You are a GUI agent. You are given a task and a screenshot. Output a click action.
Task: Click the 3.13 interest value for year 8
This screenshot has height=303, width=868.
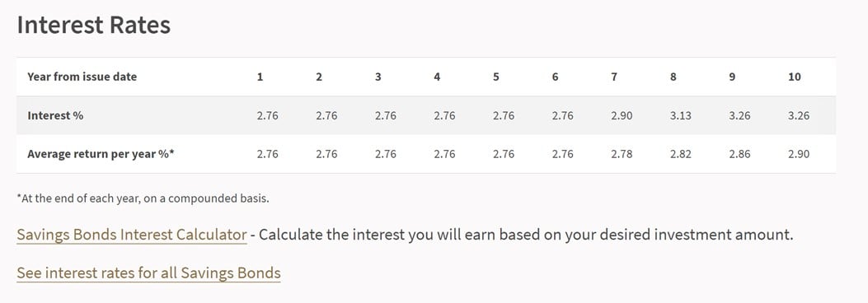pos(680,115)
